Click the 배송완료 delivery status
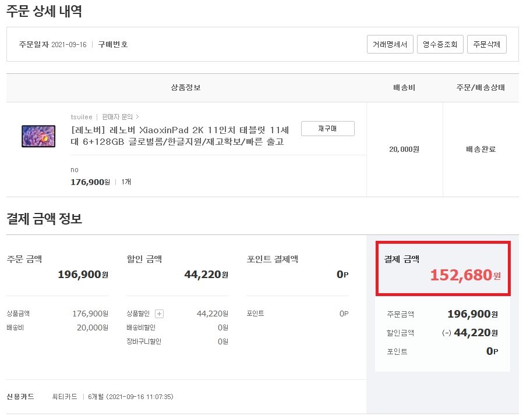 tap(480, 150)
